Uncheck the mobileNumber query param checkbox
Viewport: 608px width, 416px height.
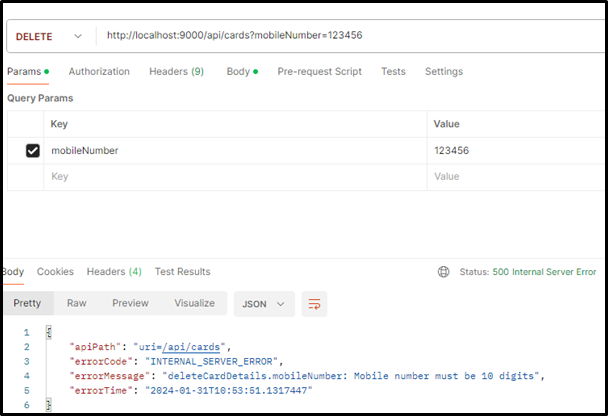32,151
